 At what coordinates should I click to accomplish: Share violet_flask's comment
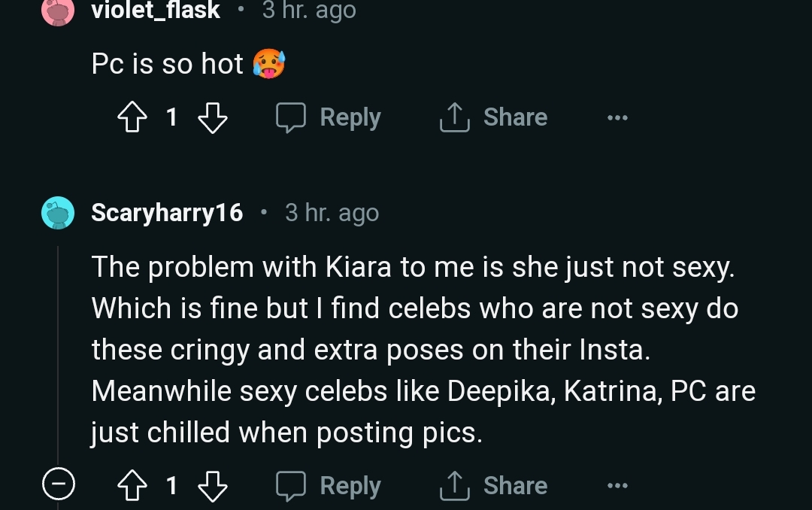coord(493,117)
